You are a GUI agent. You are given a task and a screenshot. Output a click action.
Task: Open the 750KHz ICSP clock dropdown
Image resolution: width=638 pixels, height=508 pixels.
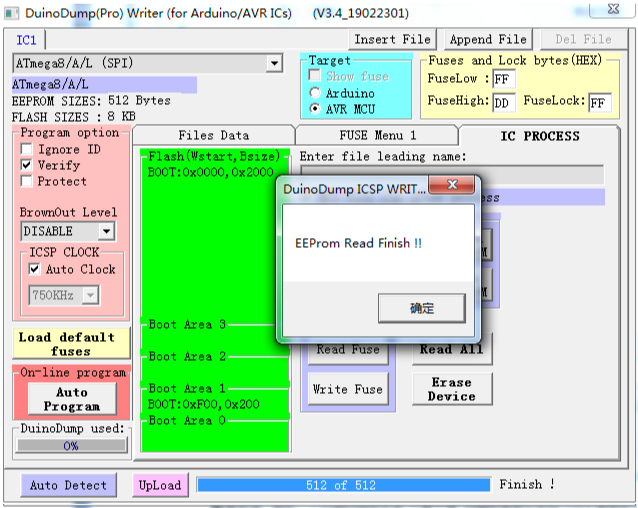[x=90, y=295]
